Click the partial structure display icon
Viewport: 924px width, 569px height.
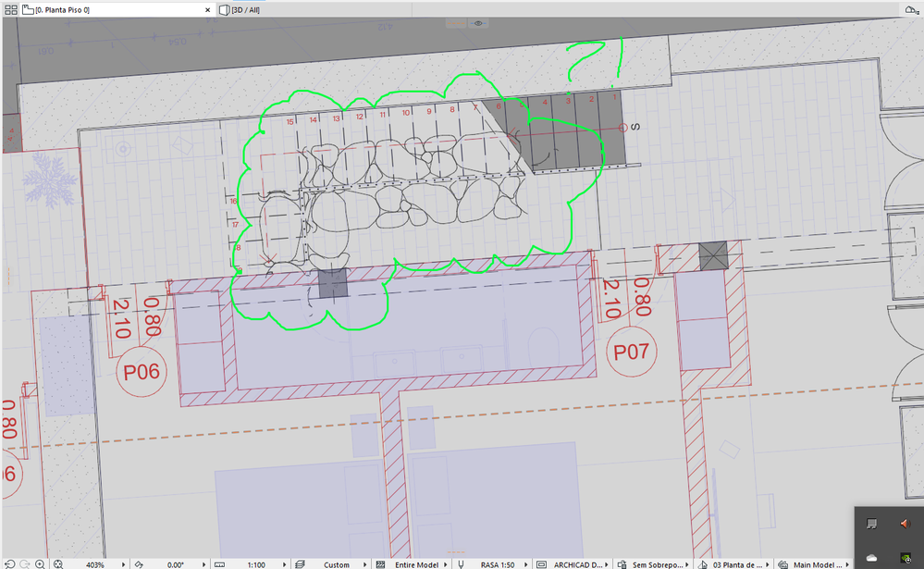point(381,565)
